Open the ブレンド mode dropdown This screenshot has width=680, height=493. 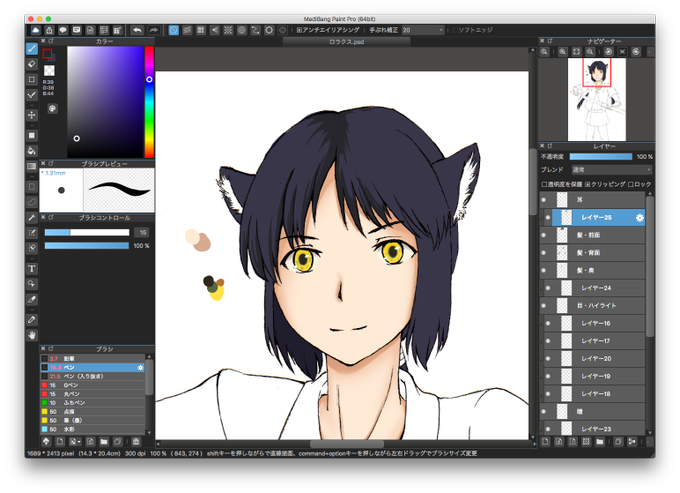tap(611, 170)
